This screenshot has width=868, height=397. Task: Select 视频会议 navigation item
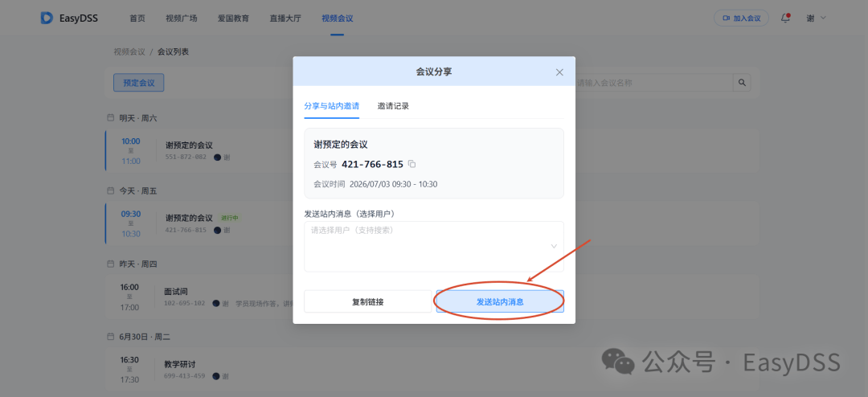tap(337, 18)
